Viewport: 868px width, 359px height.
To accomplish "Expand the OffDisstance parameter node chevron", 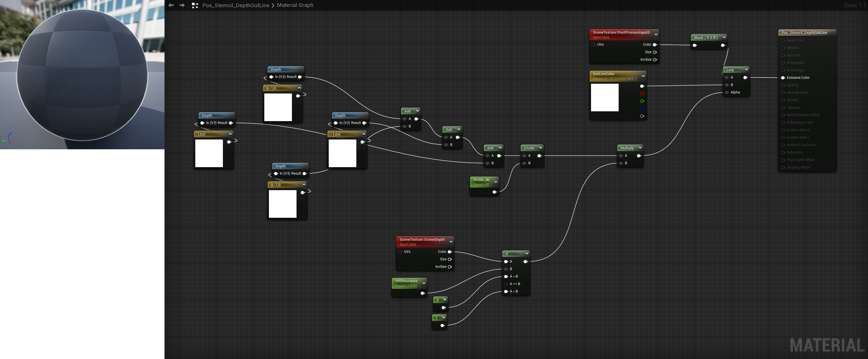I will click(424, 283).
